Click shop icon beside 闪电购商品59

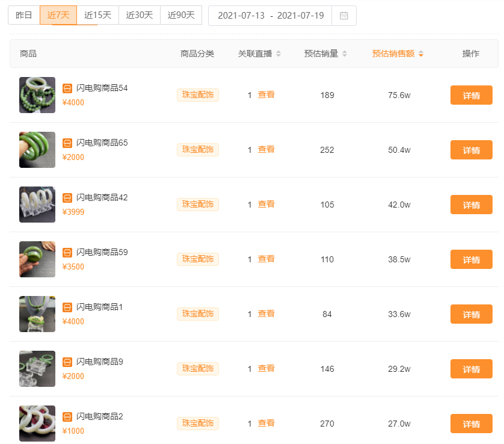(x=67, y=253)
